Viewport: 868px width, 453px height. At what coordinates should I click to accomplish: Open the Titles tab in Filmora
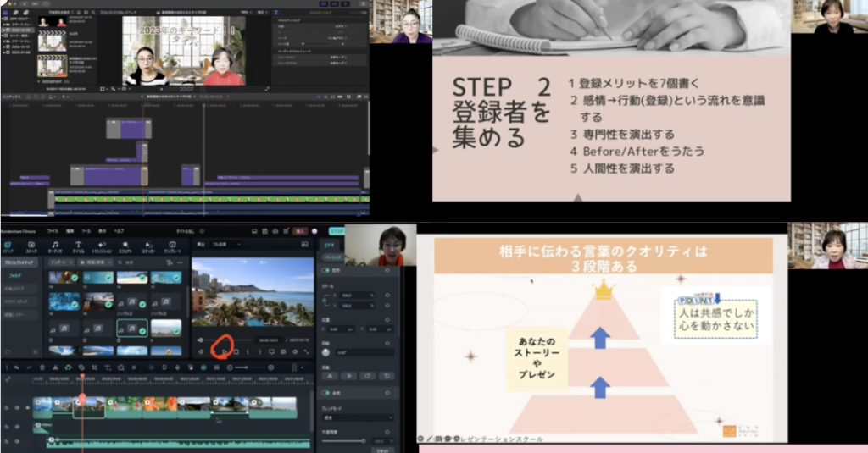(x=78, y=247)
